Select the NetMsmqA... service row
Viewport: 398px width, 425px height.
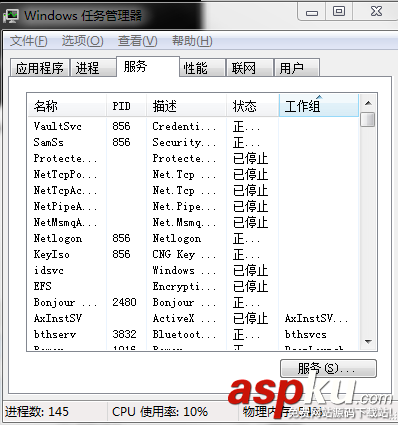click(x=193, y=222)
